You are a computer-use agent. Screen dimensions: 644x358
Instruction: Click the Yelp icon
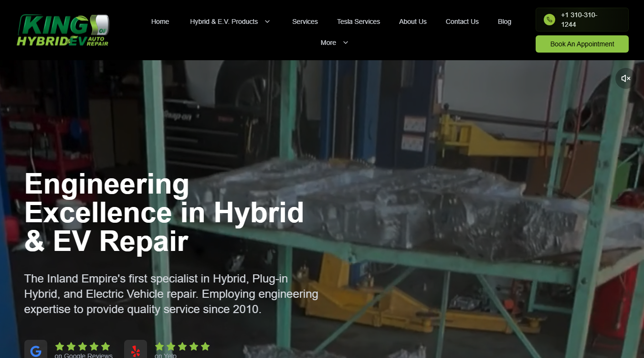[136, 350]
